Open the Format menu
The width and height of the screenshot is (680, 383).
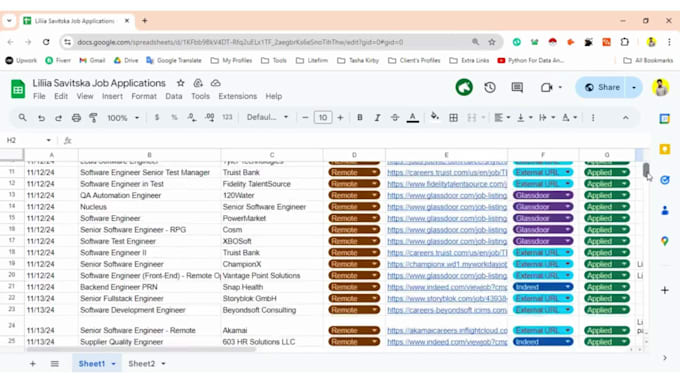coord(144,96)
